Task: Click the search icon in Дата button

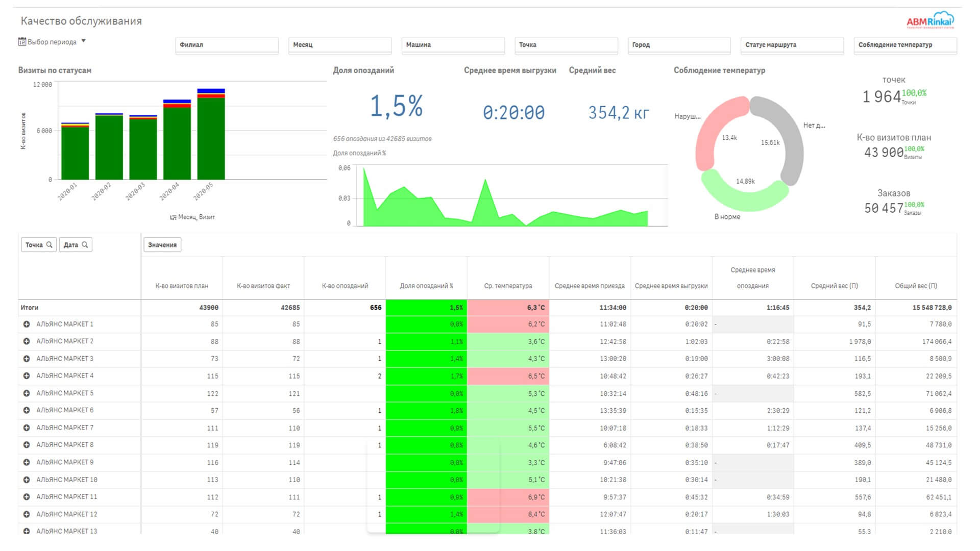Action: tap(85, 245)
